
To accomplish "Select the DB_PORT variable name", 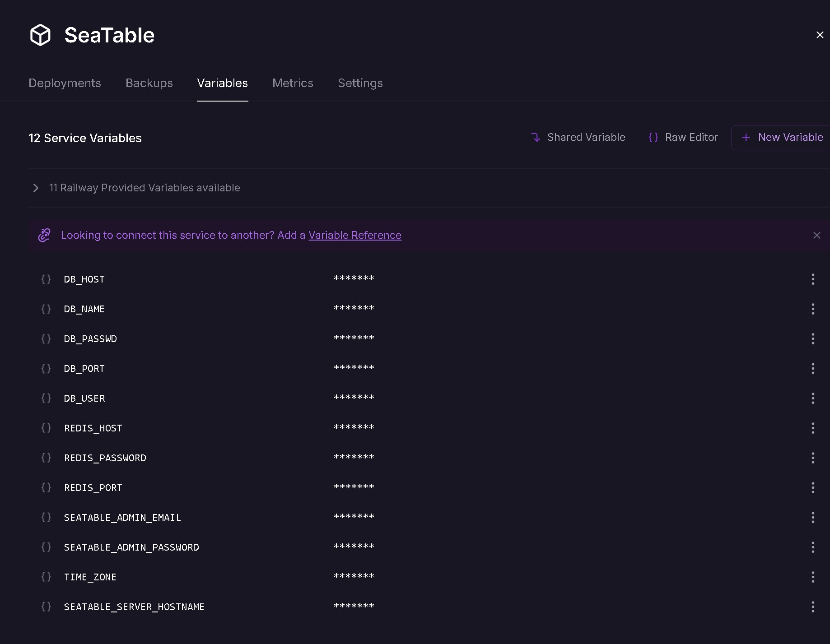I will (84, 369).
